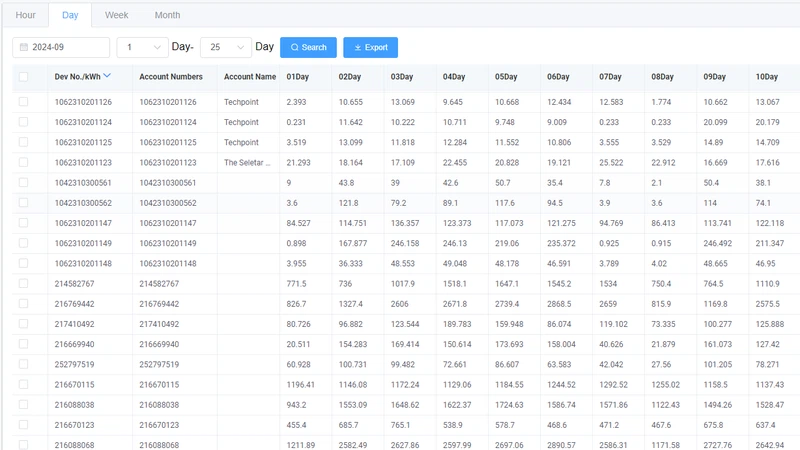Check the row for device 216670115
This screenshot has width=800, height=450.
(23, 384)
